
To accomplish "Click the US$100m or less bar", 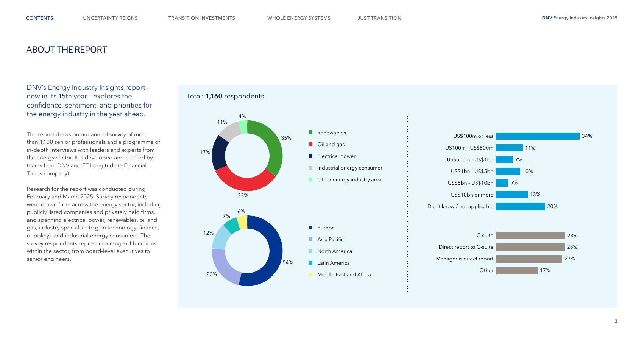I will tap(537, 136).
